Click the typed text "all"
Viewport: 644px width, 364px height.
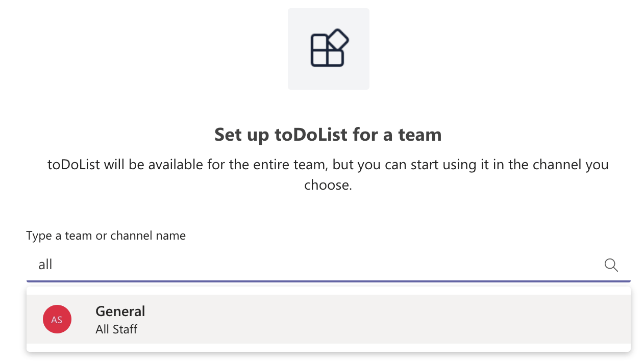point(45,265)
